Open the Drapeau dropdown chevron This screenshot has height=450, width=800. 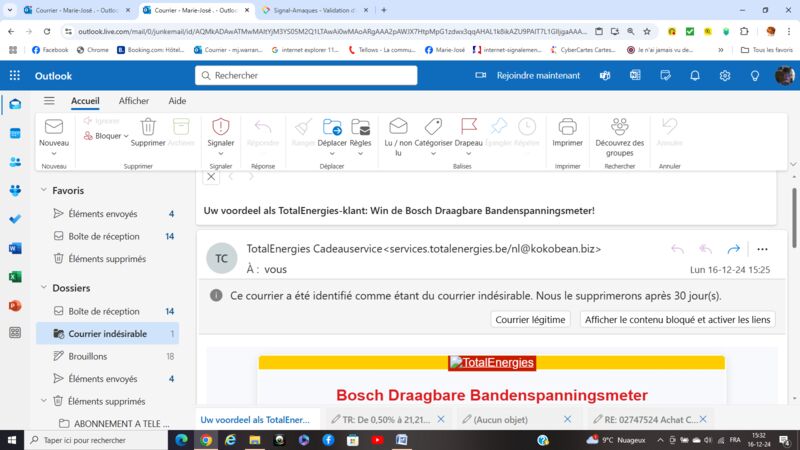point(468,154)
